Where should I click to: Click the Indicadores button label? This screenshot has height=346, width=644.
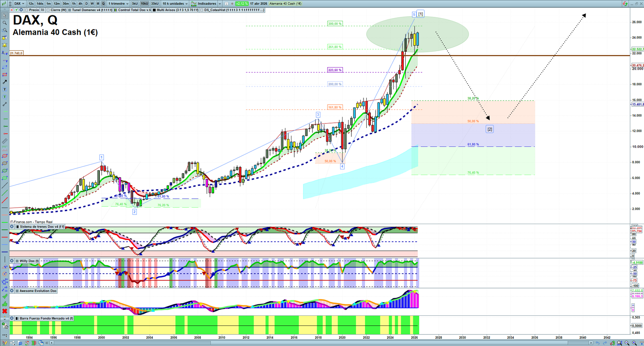[x=207, y=4]
